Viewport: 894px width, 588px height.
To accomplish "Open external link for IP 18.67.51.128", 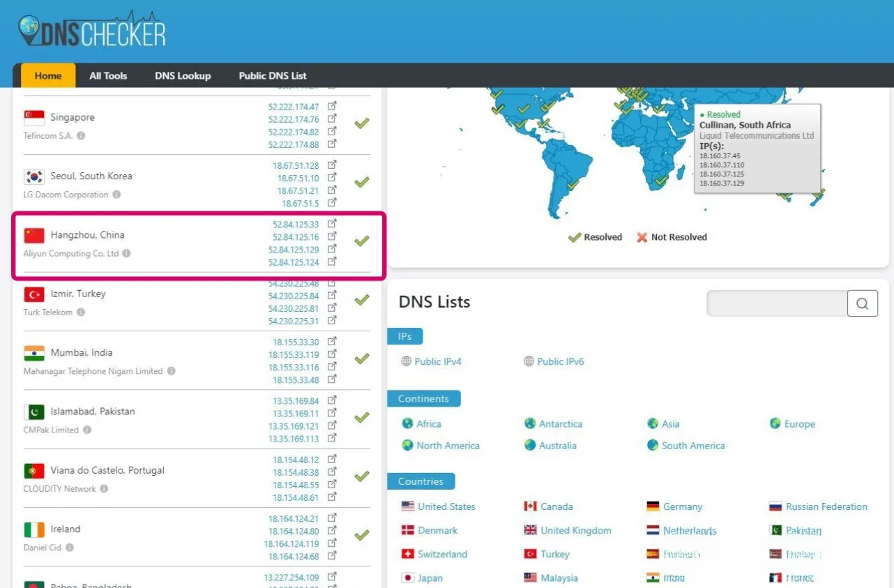I will pyautogui.click(x=333, y=165).
